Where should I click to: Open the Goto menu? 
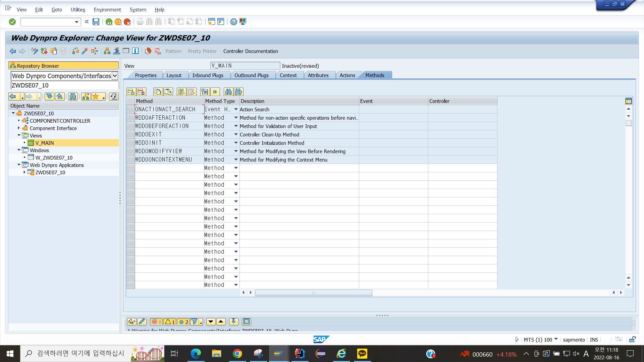[x=57, y=9]
